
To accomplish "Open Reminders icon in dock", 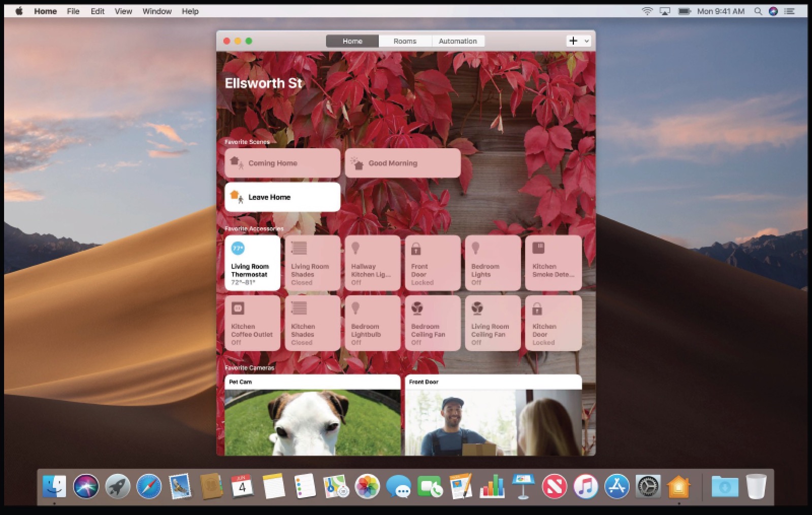I will click(x=305, y=487).
